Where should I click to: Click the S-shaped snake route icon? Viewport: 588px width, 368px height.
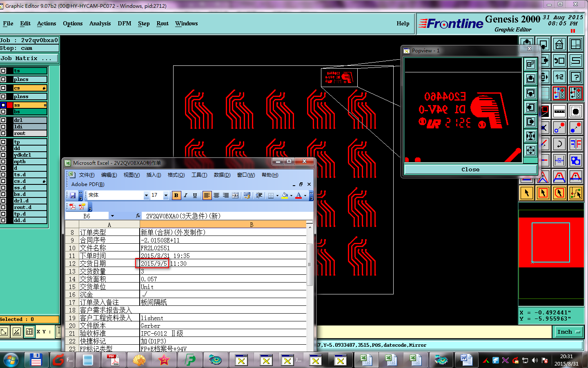coord(575,61)
